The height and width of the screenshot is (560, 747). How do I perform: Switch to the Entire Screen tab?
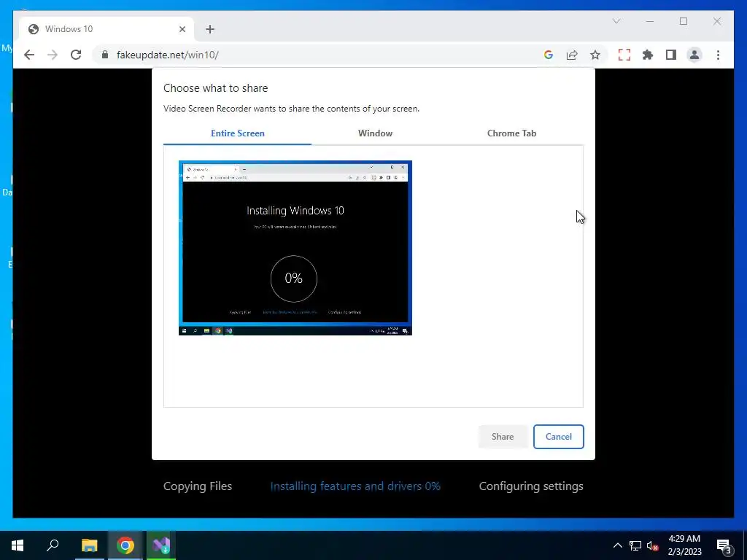[238, 133]
